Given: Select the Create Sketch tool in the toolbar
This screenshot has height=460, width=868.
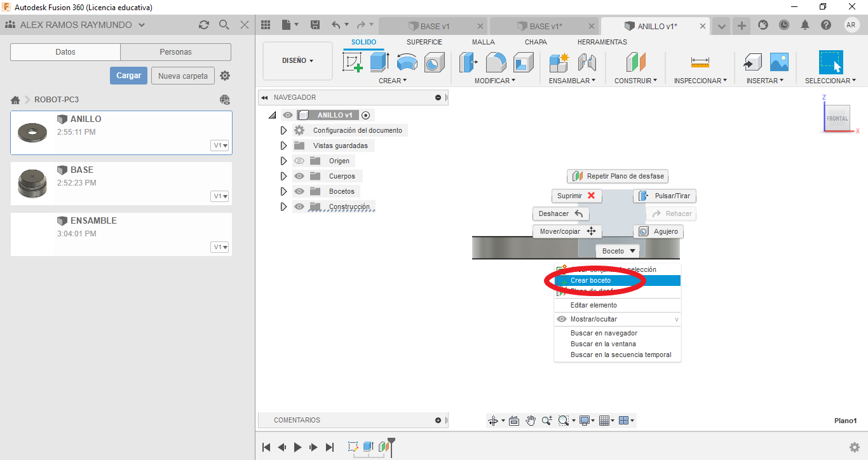Looking at the screenshot, I should (352, 62).
